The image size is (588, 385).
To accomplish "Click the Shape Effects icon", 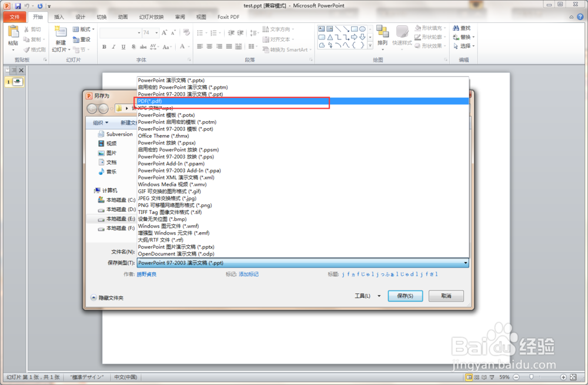I will coord(417,46).
